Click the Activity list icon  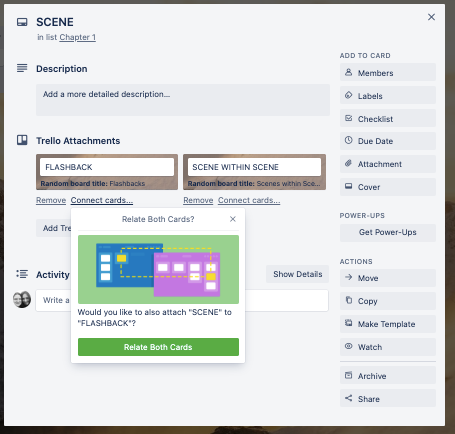(x=22, y=274)
